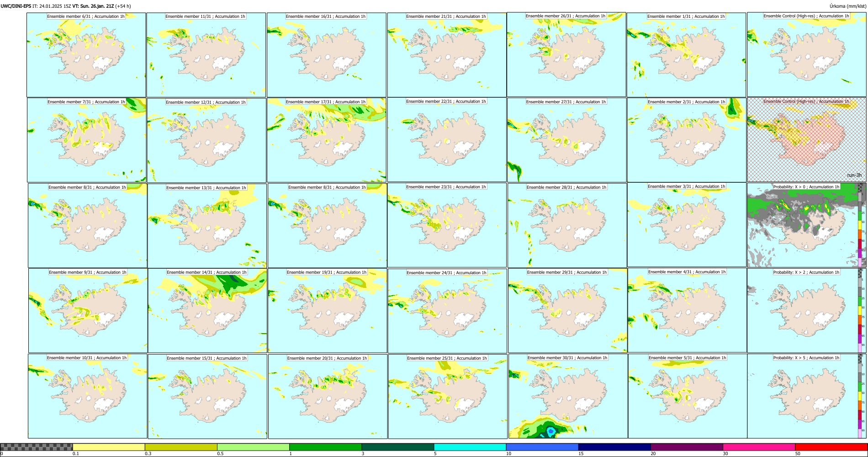Open the Ensemble member 24/31 map panel
The width and height of the screenshot is (868, 457).
[447, 311]
